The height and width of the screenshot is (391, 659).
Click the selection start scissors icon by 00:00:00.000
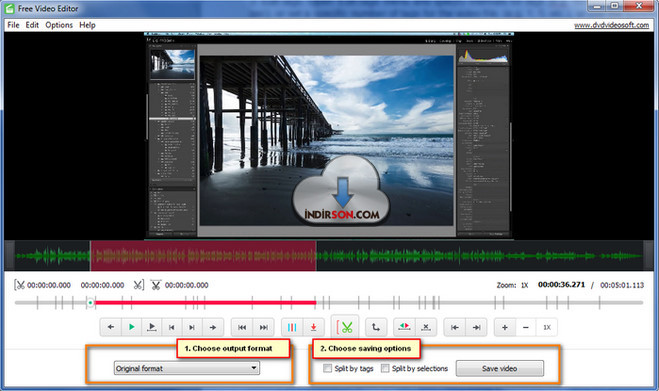click(19, 285)
